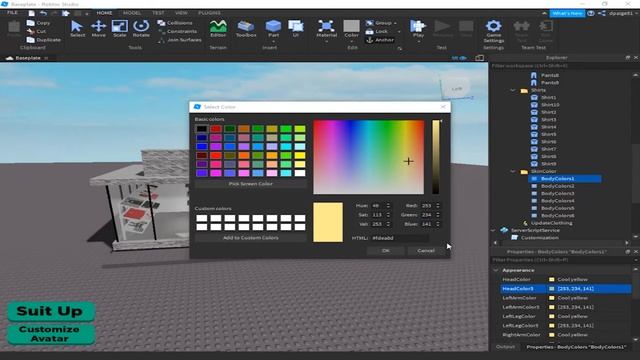
Task: Activate the Move tool
Action: click(98, 28)
